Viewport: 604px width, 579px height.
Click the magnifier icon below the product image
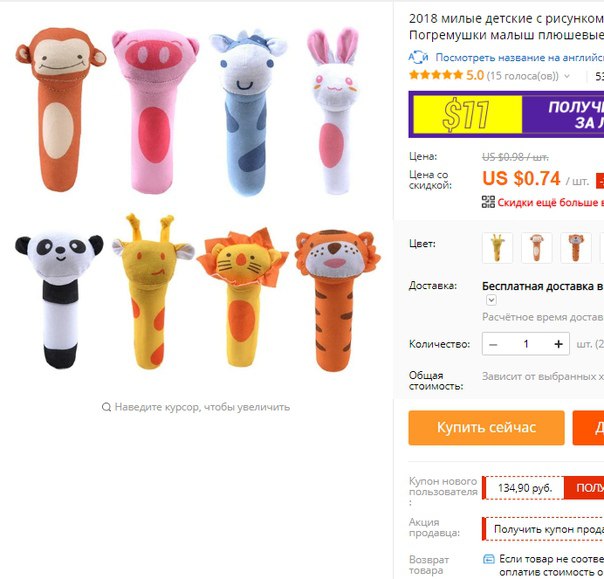click(106, 407)
